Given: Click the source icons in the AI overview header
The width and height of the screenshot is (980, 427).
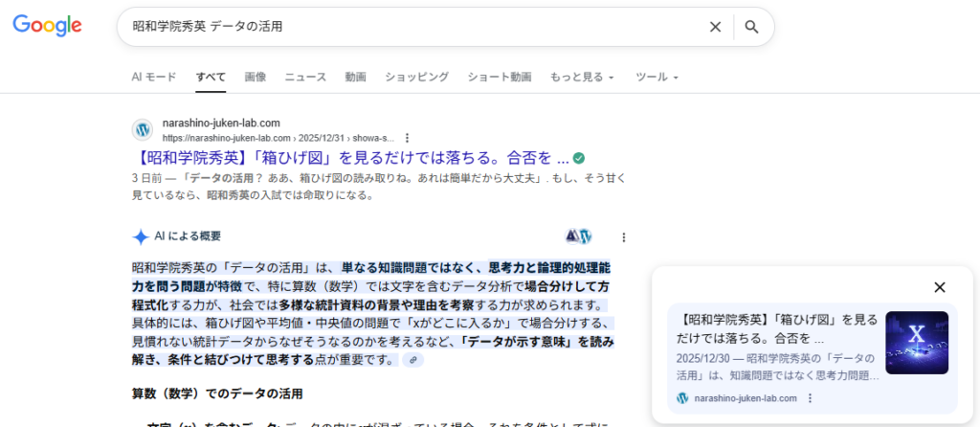Looking at the screenshot, I should [x=579, y=236].
